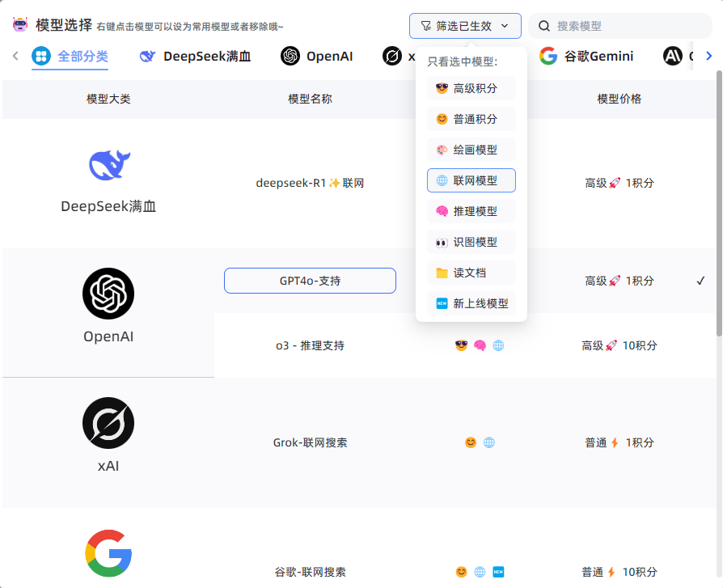
Task: Click the checkmark beside GPT4o row
Action: click(x=700, y=281)
